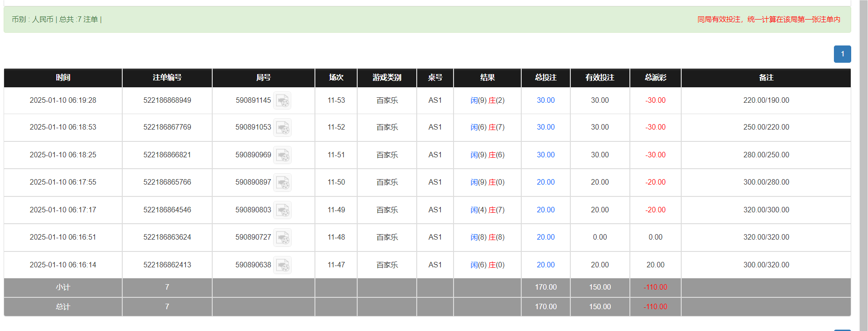868x331 pixels.
Task: Play replay of round 590890969
Action: point(282,155)
